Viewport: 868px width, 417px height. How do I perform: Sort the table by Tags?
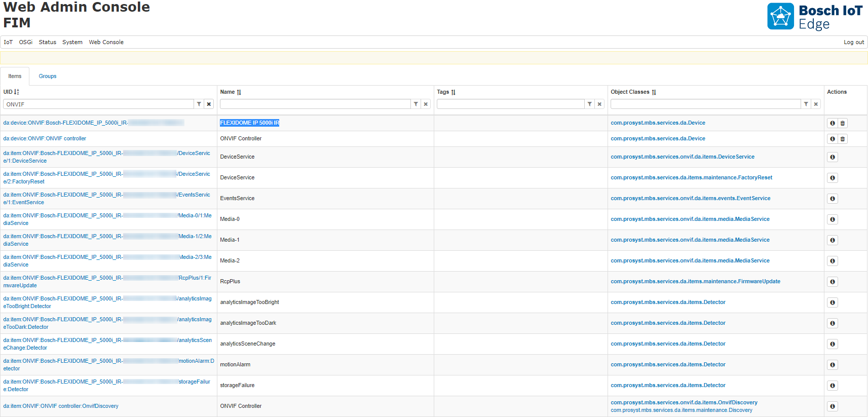coord(453,92)
